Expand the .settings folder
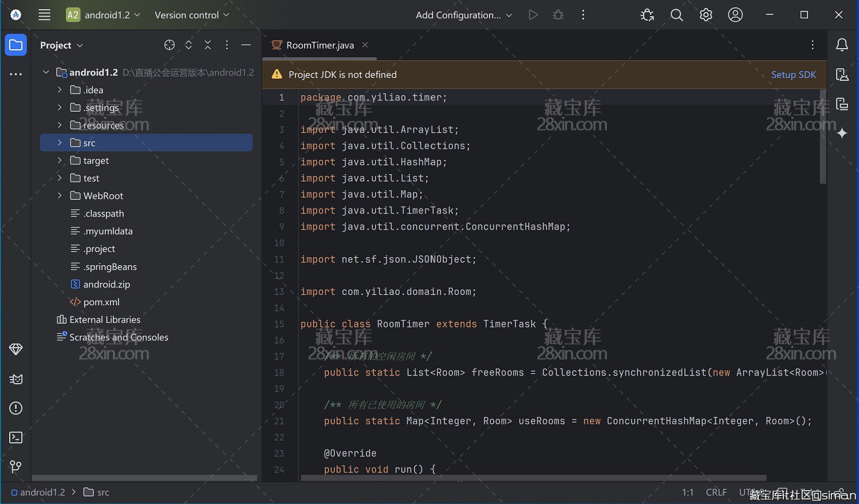 (x=60, y=108)
